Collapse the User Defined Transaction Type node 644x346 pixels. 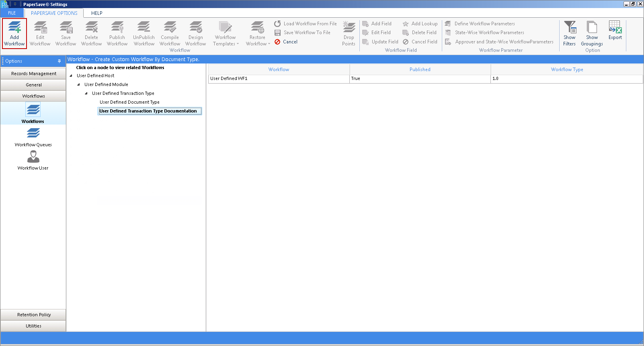(86, 93)
